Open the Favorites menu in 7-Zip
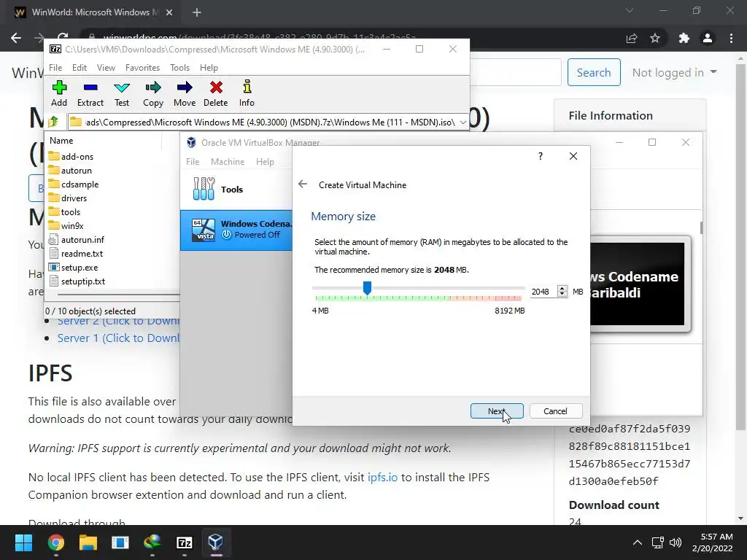 click(142, 68)
